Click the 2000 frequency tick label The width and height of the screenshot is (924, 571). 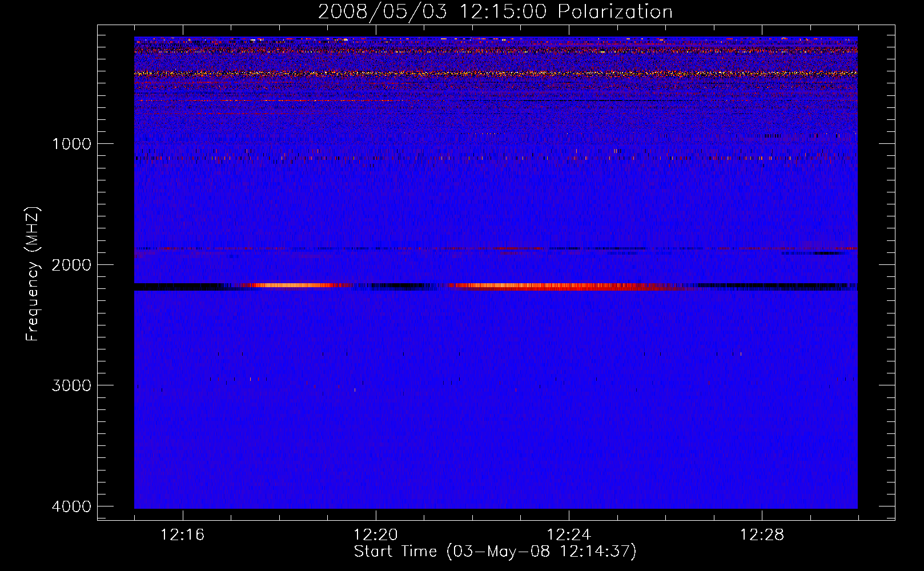tap(71, 264)
